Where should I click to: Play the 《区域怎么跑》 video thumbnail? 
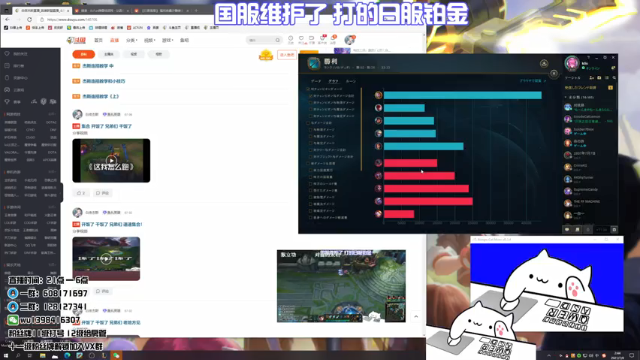[111, 160]
